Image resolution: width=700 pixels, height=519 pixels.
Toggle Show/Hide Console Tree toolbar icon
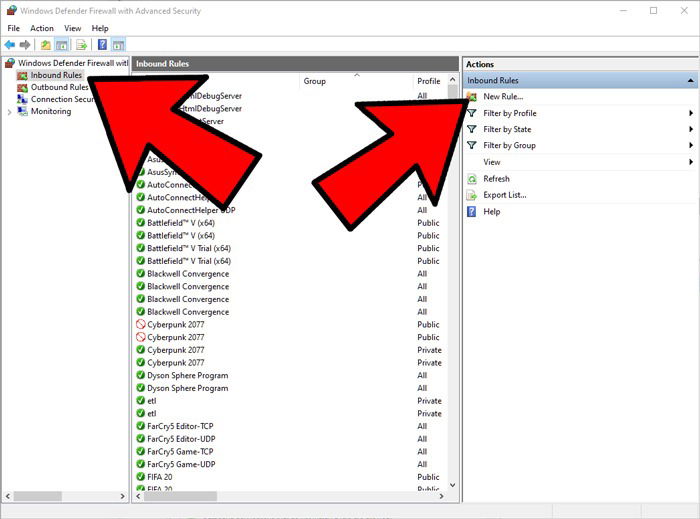click(x=62, y=45)
